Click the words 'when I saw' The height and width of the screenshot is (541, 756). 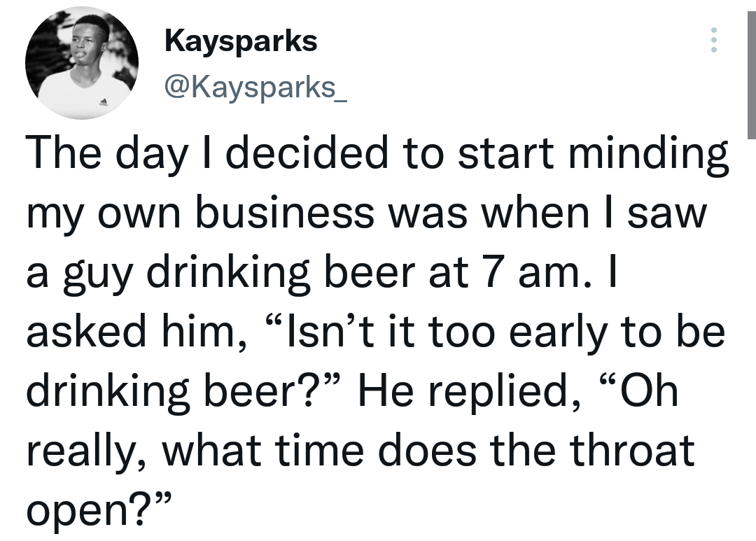tap(594, 213)
